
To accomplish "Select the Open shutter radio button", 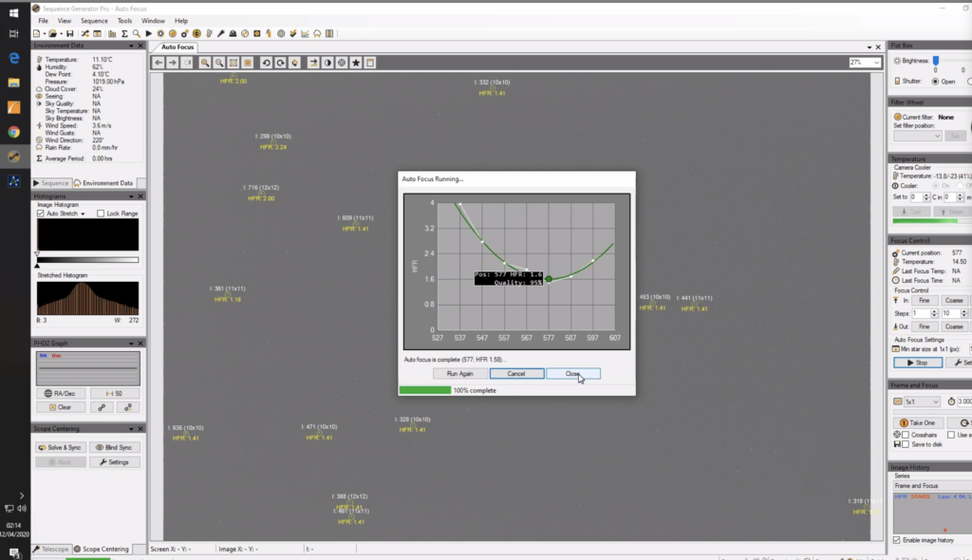I will click(x=935, y=82).
